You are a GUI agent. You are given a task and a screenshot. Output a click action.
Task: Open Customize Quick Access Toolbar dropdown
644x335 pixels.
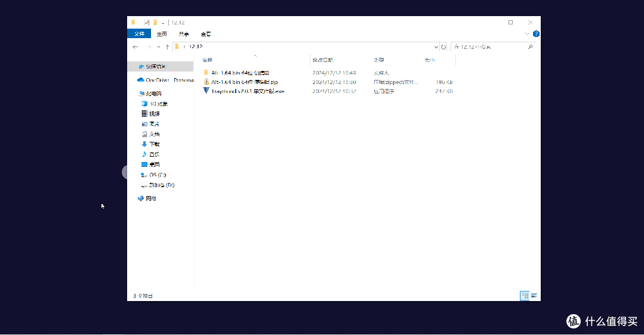(x=163, y=23)
